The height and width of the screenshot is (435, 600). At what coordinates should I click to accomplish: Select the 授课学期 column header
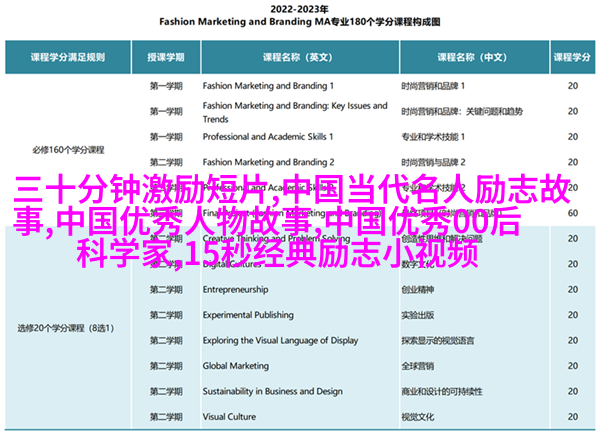[166, 58]
